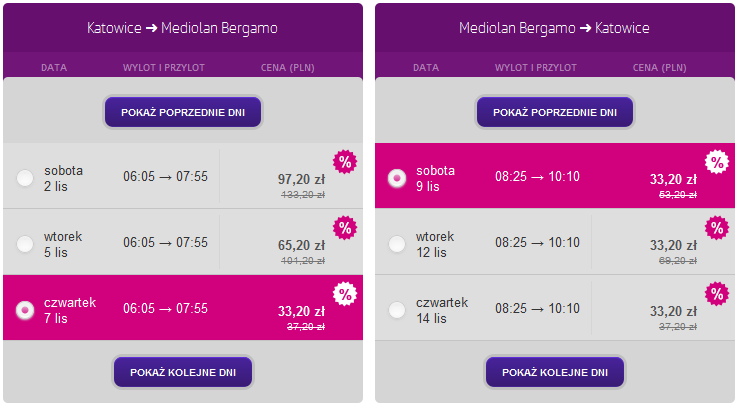Click the 65,20 zł price on 5 lis
Screen dimensions: 736x405
301,245
